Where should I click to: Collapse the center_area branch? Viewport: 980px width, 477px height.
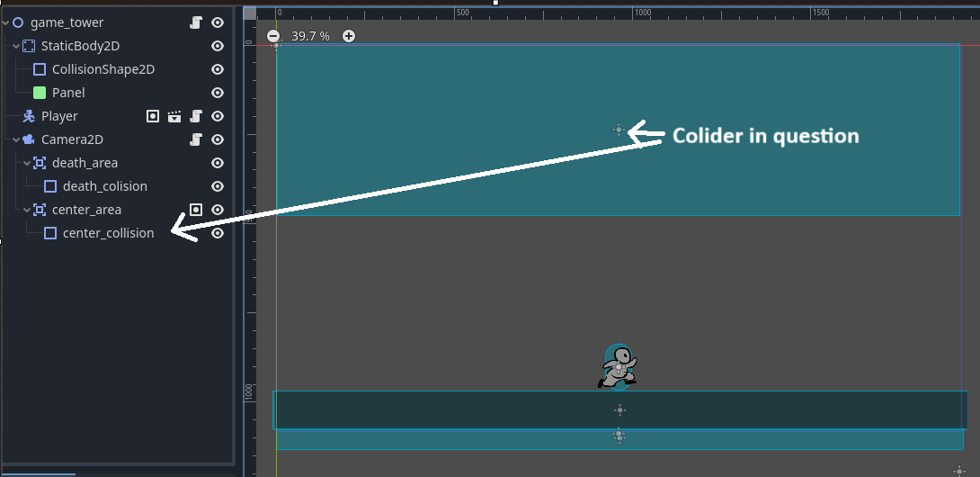pos(28,210)
